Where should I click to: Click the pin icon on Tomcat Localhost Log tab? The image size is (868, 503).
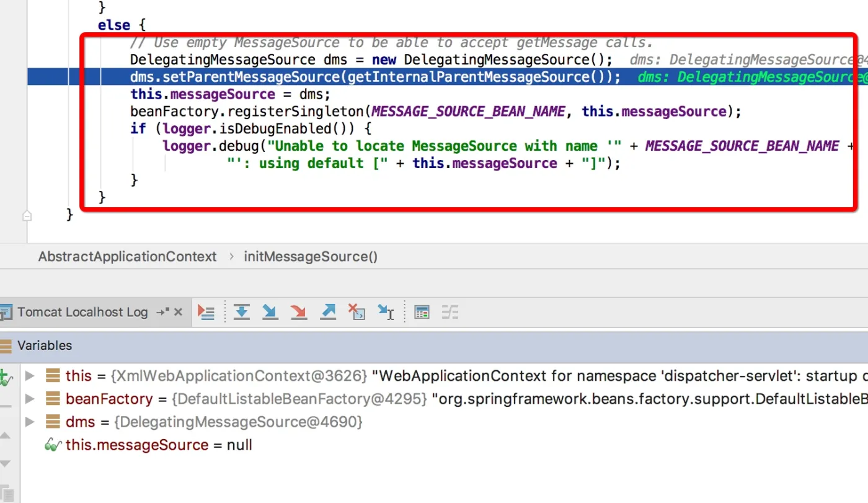pyautogui.click(x=163, y=312)
